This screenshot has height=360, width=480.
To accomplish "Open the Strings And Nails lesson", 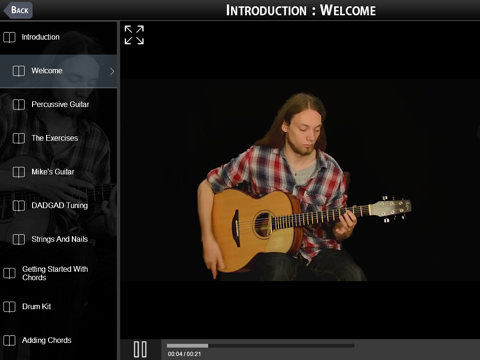I will click(x=58, y=239).
